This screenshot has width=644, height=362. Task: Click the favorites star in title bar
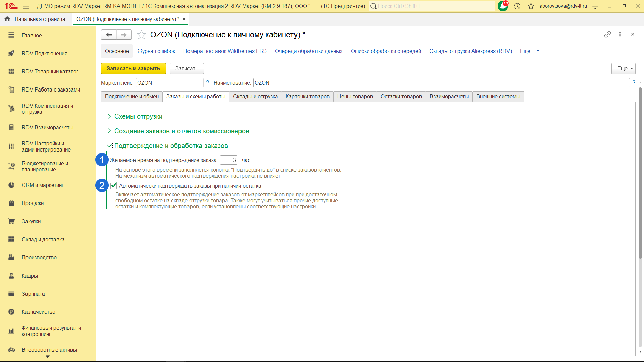531,6
